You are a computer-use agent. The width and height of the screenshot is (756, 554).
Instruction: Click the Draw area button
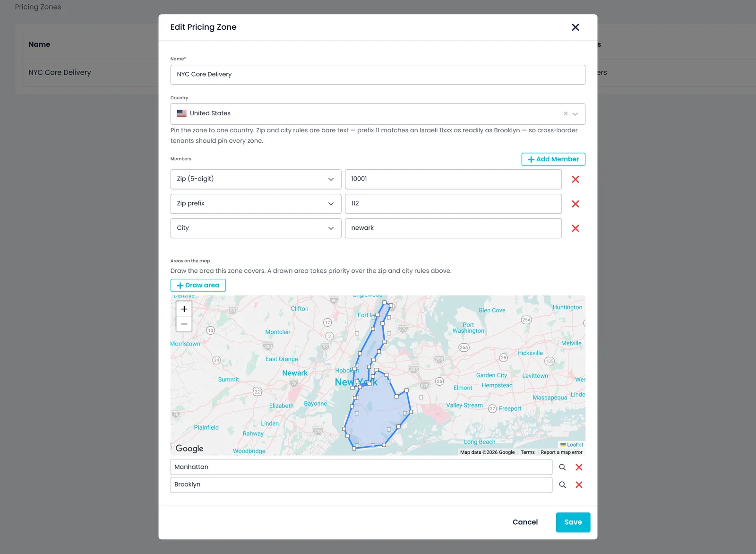198,286
